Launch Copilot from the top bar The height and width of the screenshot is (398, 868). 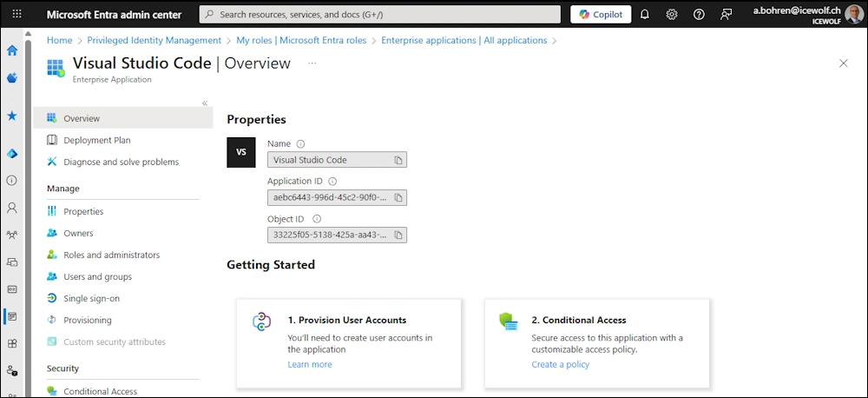pyautogui.click(x=601, y=15)
